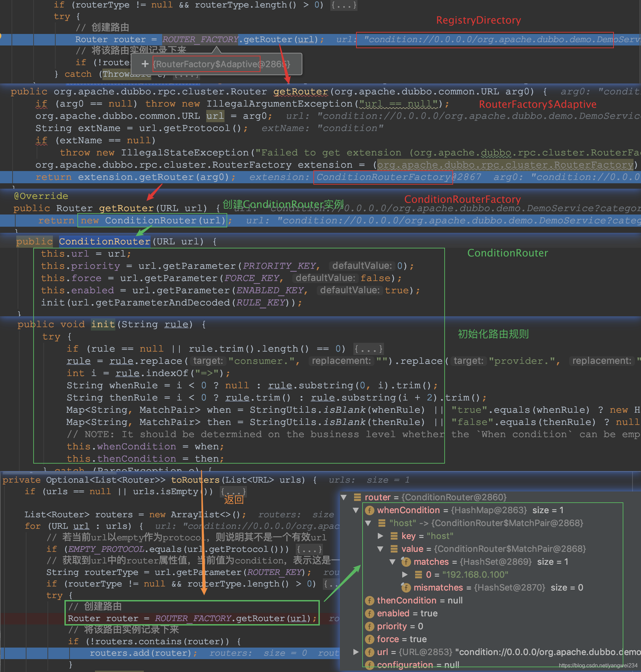641x672 pixels.
Task: Click PRIORITY_KEY constant in constructor
Action: pos(279,266)
